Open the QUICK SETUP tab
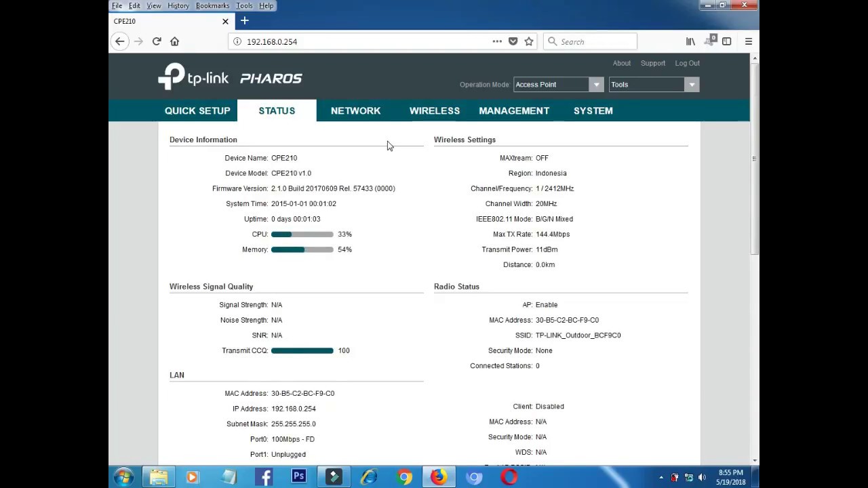This screenshot has height=488, width=868. (197, 110)
